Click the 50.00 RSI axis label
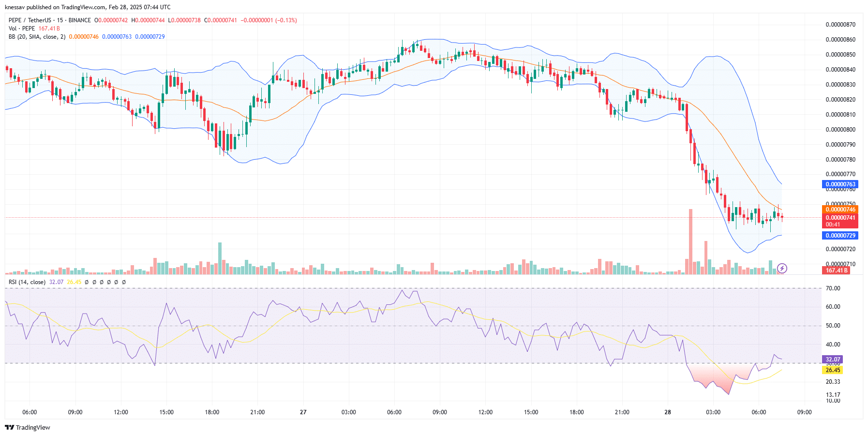Image resolution: width=868 pixels, height=436 pixels. pos(833,326)
